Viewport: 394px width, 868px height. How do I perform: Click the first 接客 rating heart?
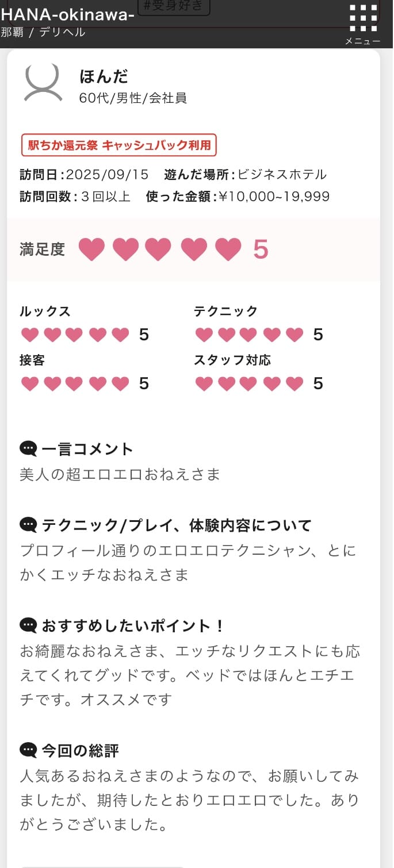pyautogui.click(x=29, y=383)
